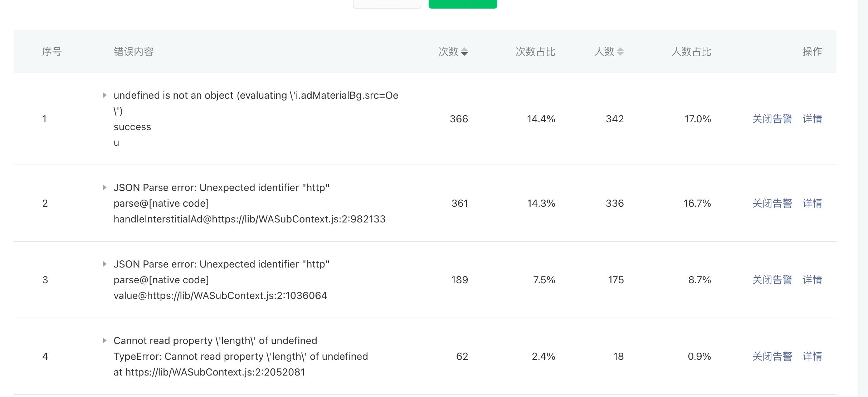Sort table by 次数 column arrow icon
Image resolution: width=868 pixels, height=397 pixels.
(x=464, y=52)
